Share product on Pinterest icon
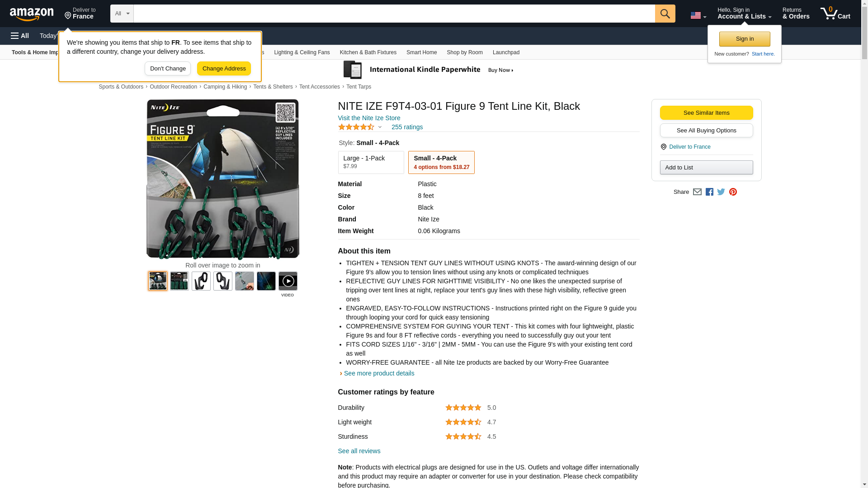The width and height of the screenshot is (868, 488). [x=733, y=192]
